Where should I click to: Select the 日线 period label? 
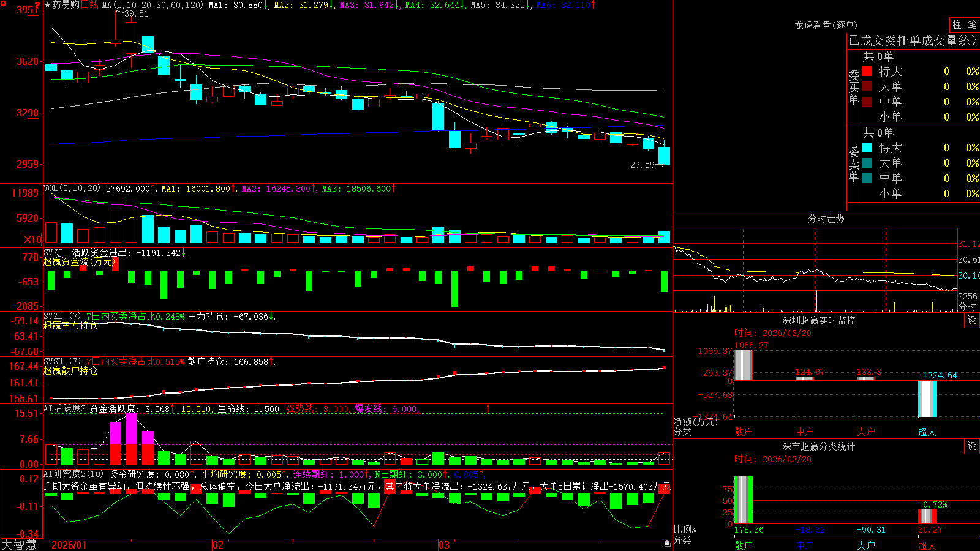[89, 5]
